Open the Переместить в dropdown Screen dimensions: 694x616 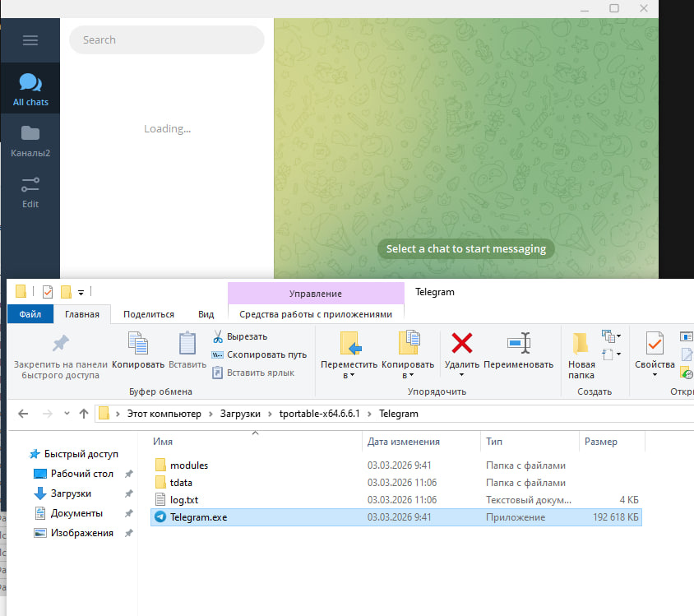[x=349, y=355]
